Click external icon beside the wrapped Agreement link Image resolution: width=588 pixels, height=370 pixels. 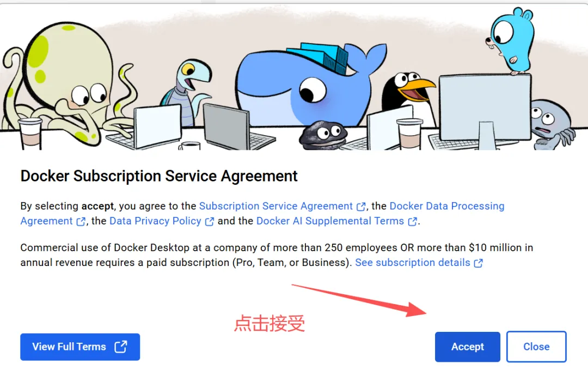tap(81, 222)
